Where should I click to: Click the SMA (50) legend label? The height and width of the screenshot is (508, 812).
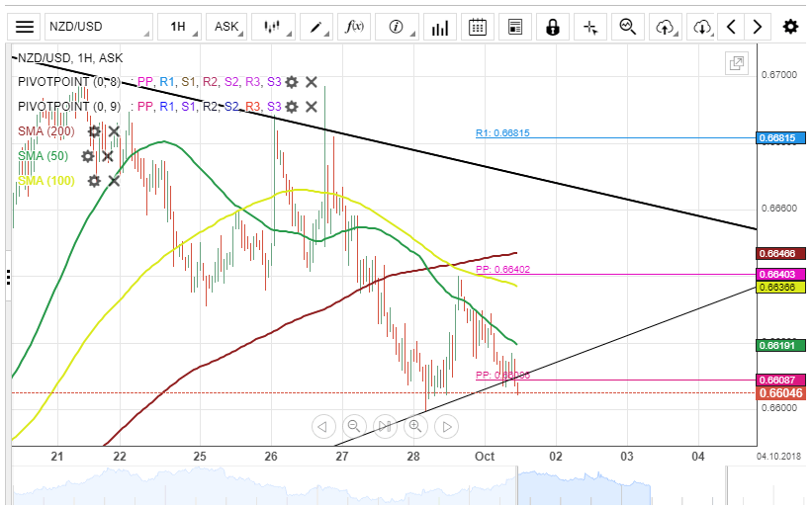click(43, 156)
